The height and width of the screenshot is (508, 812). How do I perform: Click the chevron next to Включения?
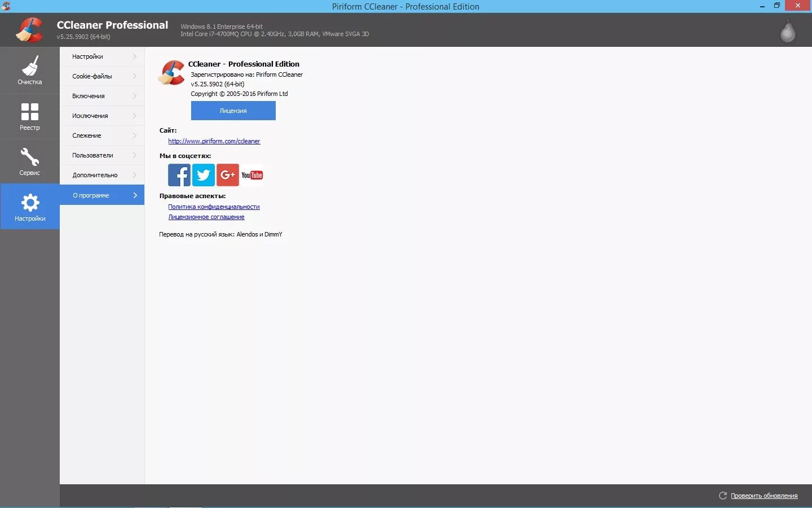135,96
